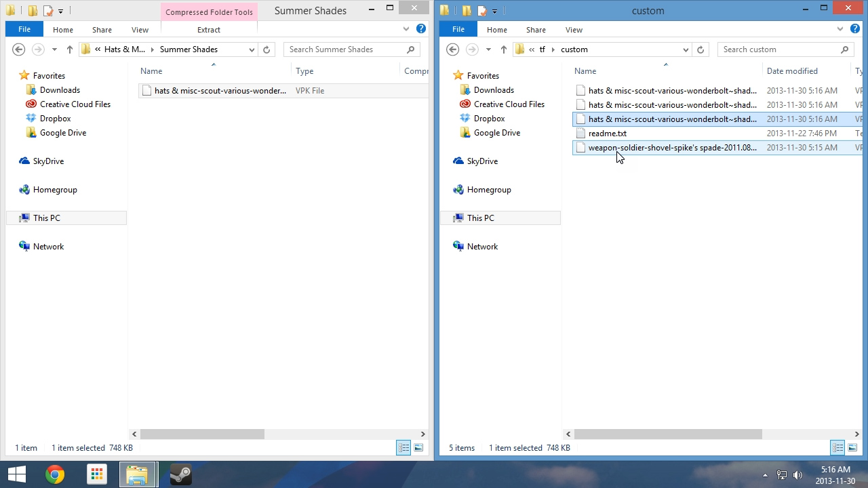Viewport: 868px width, 488px height.
Task: Switch custom window to details view
Action: (x=837, y=448)
